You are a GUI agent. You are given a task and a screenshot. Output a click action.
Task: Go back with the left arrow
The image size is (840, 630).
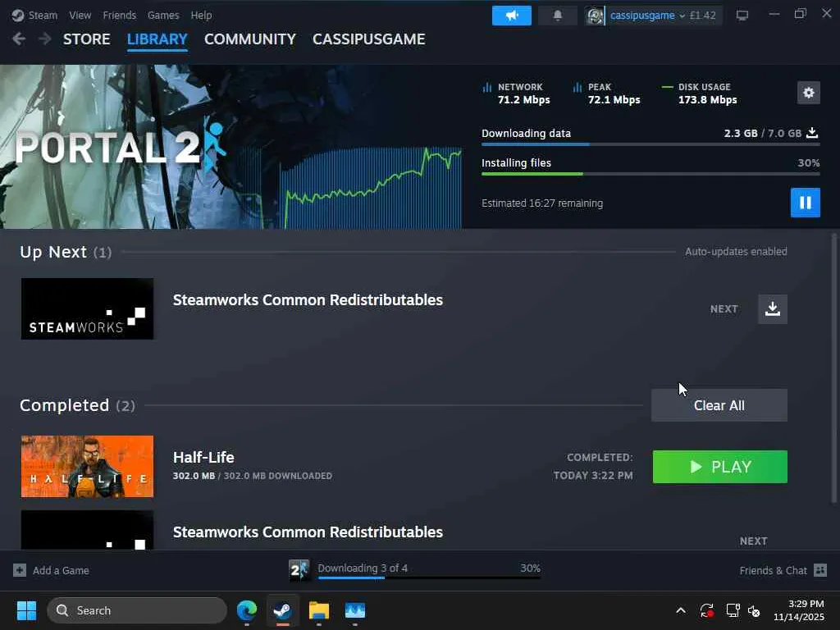pyautogui.click(x=19, y=39)
